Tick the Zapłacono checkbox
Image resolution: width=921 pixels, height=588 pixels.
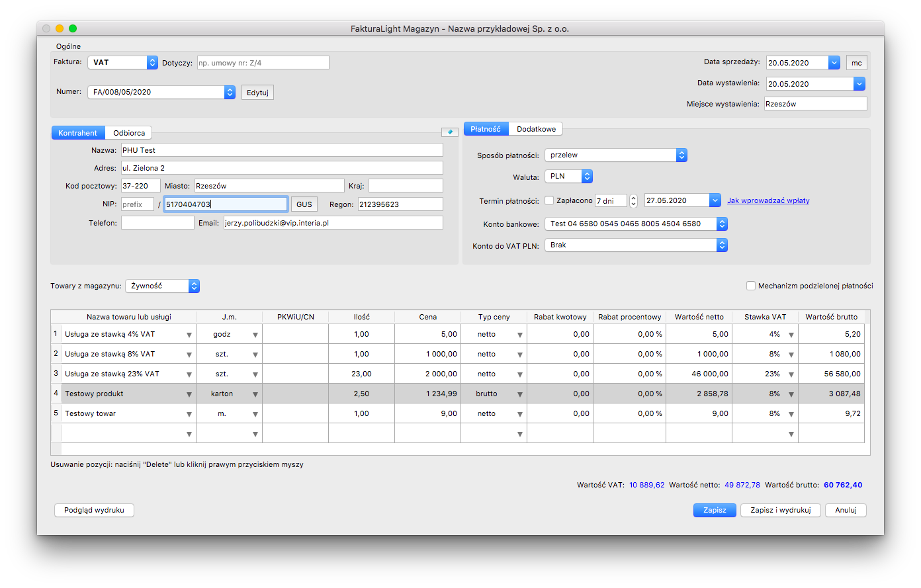[x=549, y=200]
